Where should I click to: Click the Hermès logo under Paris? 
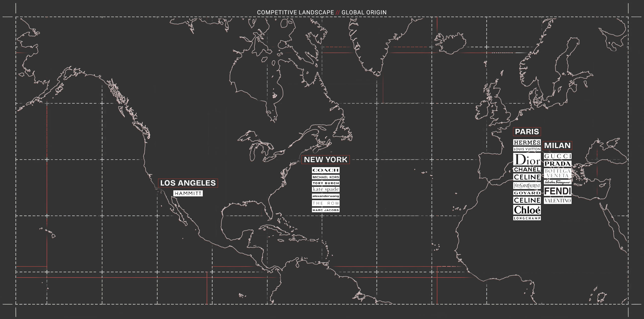[x=527, y=143]
